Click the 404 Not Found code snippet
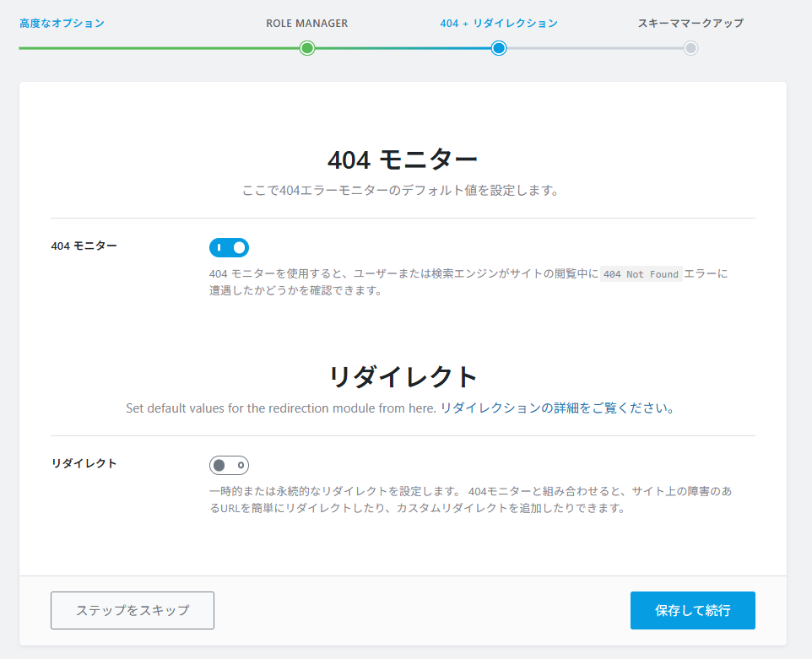The width and height of the screenshot is (812, 659). pyautogui.click(x=641, y=274)
